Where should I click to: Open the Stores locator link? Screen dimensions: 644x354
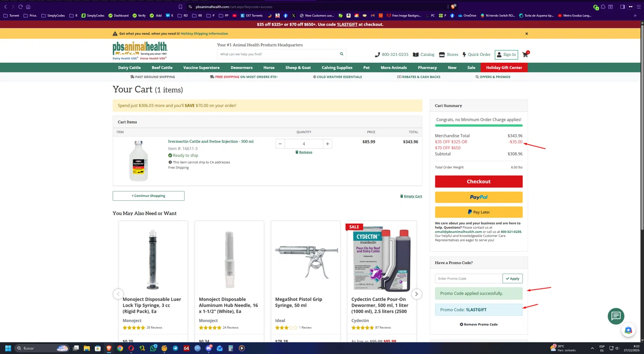(448, 55)
